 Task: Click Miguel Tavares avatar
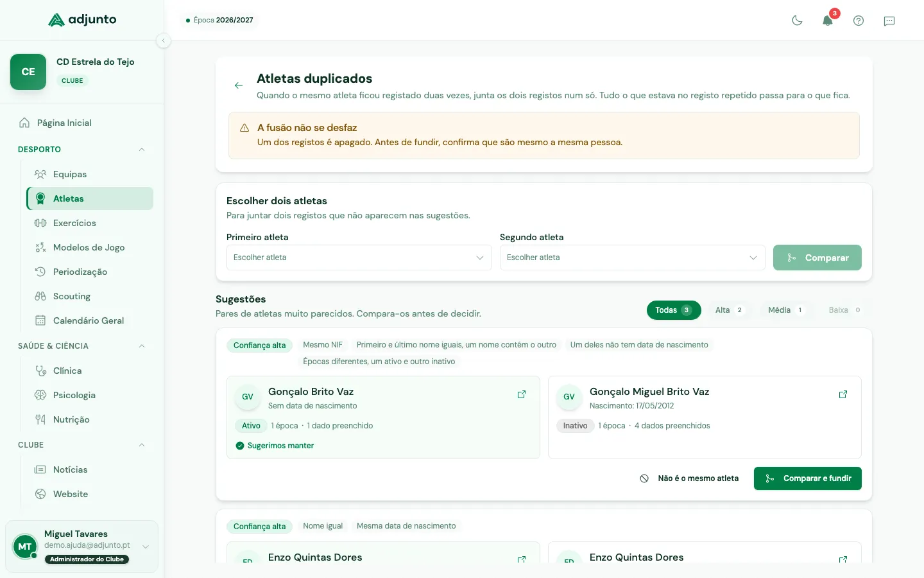(x=25, y=547)
